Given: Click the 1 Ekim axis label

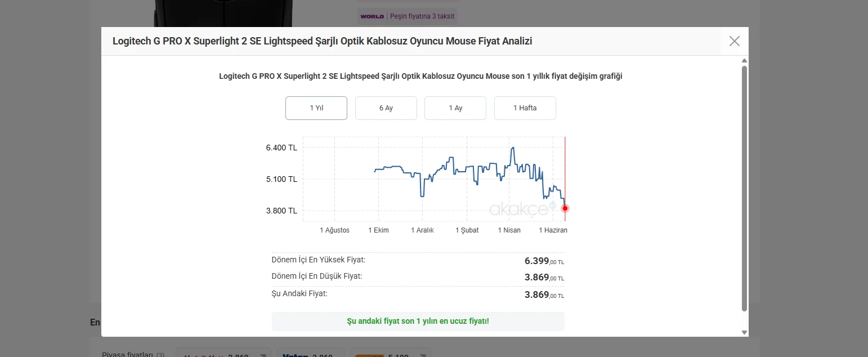Looking at the screenshot, I should click(x=378, y=230).
